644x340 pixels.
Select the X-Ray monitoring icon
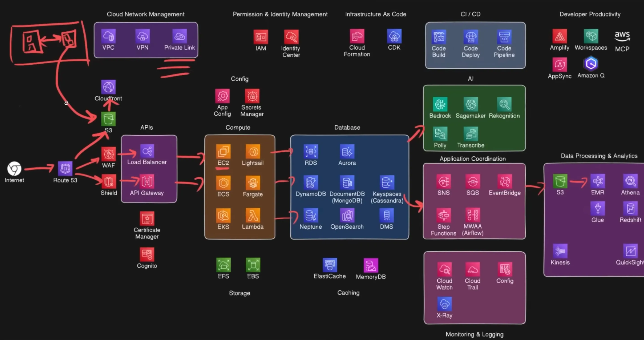(444, 304)
